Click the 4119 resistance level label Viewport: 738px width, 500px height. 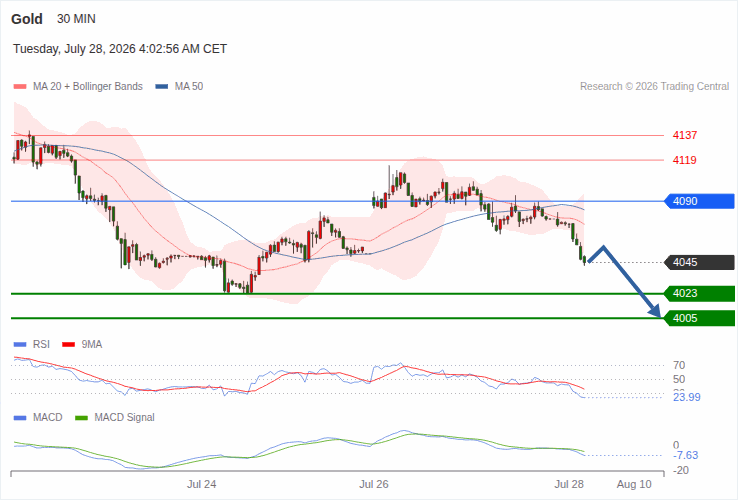684,161
